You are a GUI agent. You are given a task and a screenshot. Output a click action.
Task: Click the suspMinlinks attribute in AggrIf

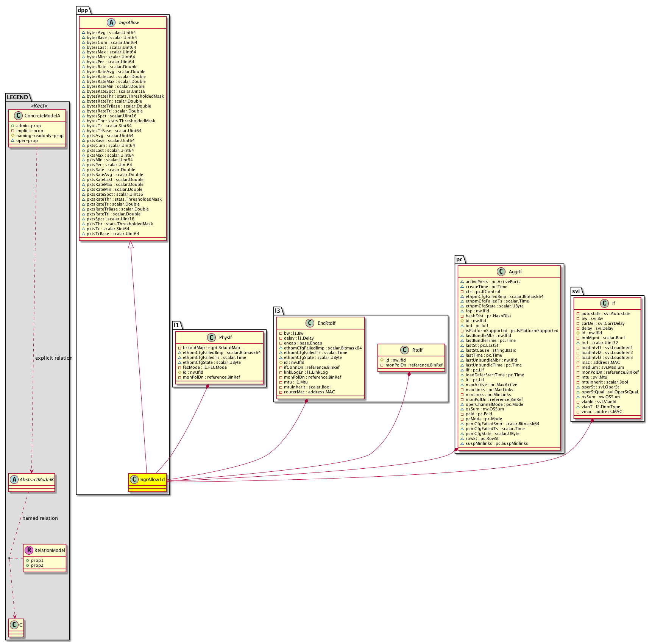coord(496,444)
